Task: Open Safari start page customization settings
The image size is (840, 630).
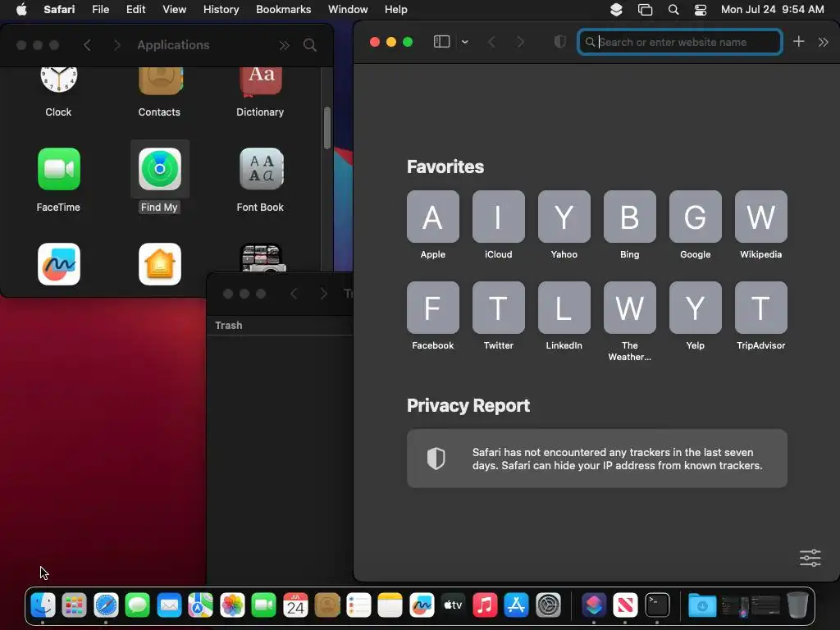Action: pyautogui.click(x=810, y=558)
